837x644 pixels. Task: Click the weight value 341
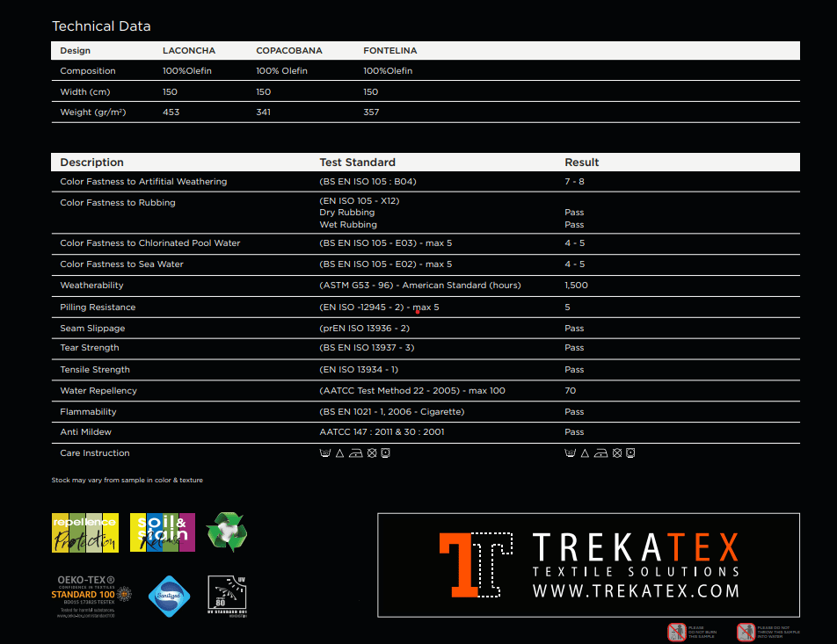click(263, 112)
